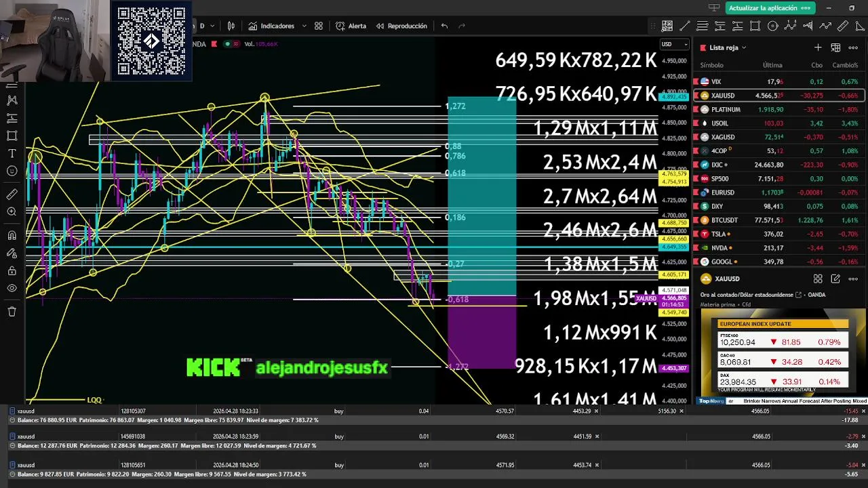Select the ruler measure tool in top toolbar
This screenshot has width=868, height=488.
click(843, 26)
